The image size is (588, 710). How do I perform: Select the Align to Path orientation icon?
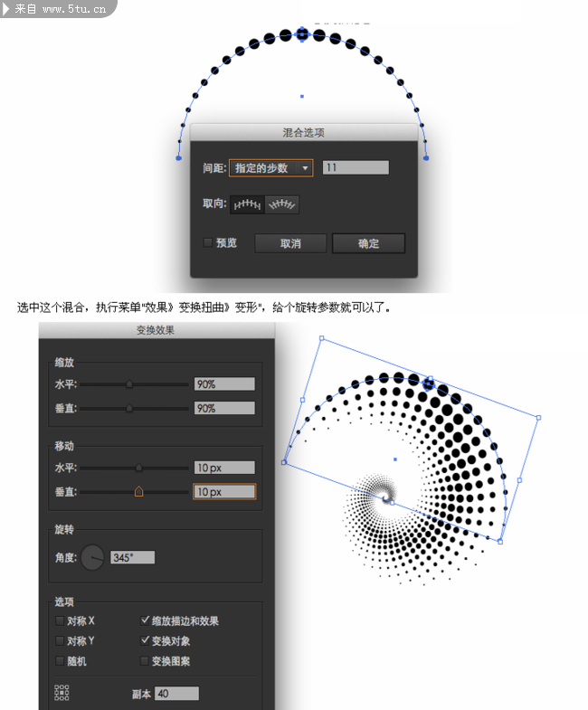(x=281, y=204)
